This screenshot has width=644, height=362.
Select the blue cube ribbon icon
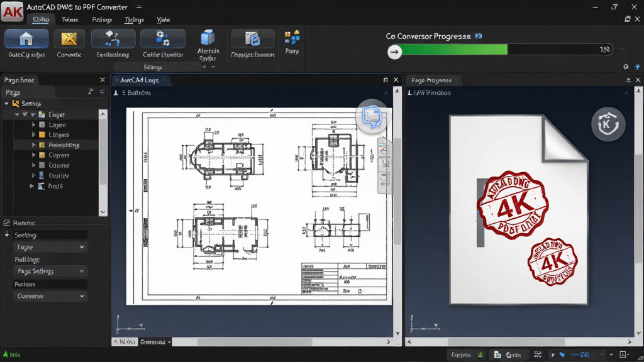click(x=208, y=38)
